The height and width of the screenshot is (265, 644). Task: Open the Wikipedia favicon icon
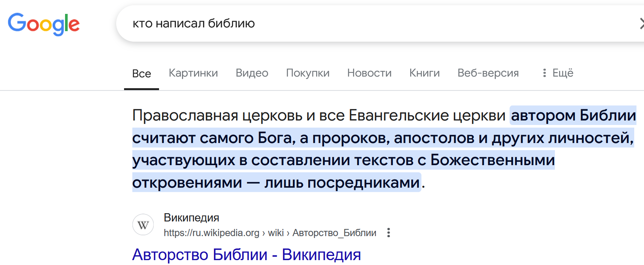click(143, 225)
